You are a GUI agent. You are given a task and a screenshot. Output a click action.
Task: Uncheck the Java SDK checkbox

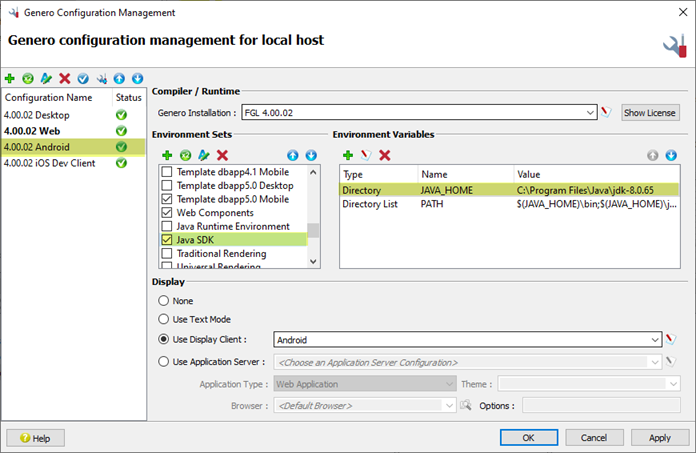pos(167,240)
